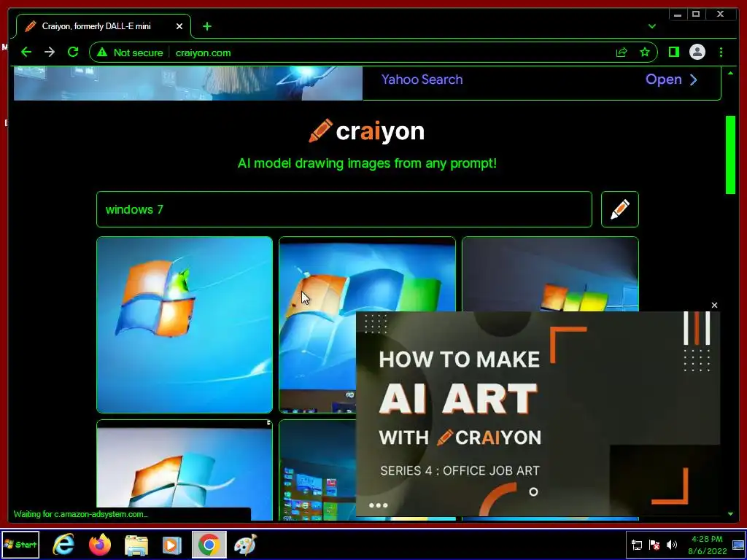The height and width of the screenshot is (560, 747).
Task: Click the Chrome taskbar button
Action: click(x=209, y=545)
